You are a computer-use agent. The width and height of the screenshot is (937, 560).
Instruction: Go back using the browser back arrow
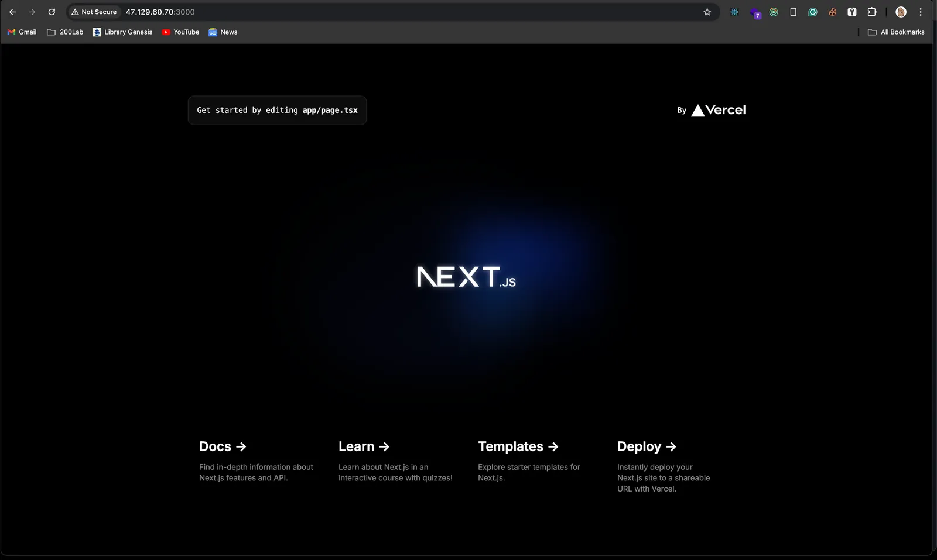click(x=12, y=12)
